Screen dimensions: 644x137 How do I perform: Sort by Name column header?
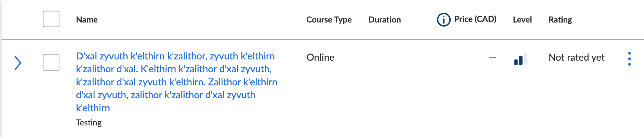(x=87, y=20)
